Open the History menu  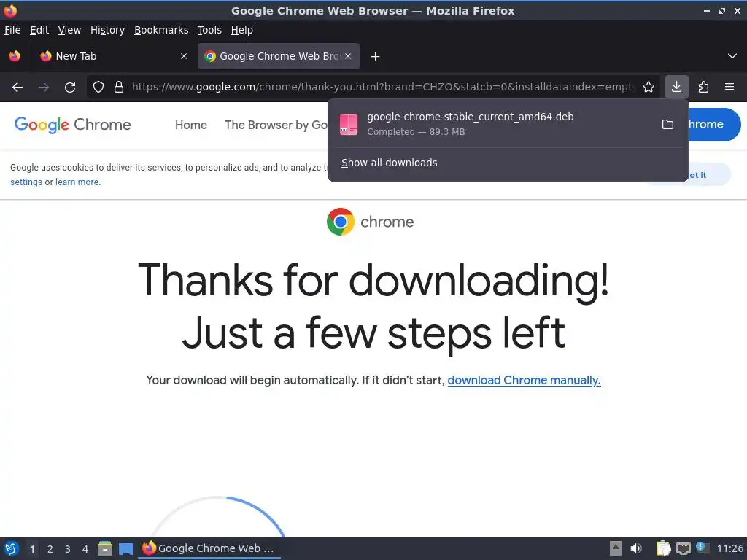point(108,30)
